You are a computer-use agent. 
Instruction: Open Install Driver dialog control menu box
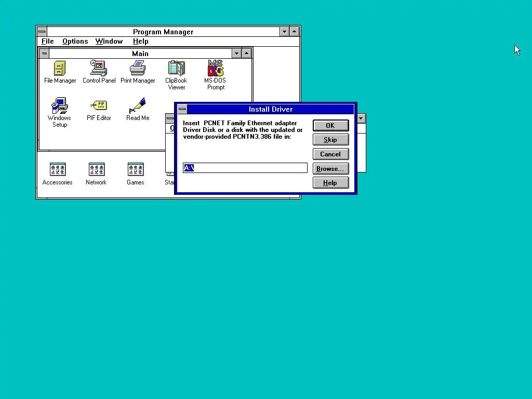pyautogui.click(x=182, y=109)
